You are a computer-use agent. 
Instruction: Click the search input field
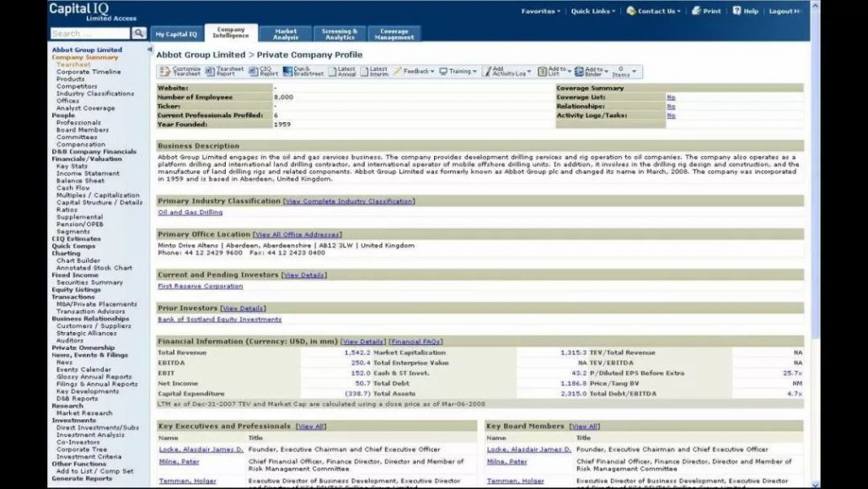tap(91, 33)
